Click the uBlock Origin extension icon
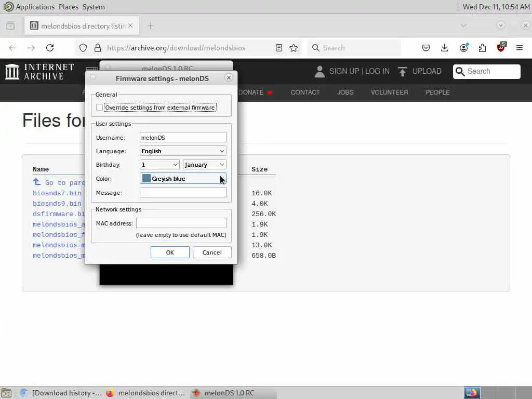Image resolution: width=532 pixels, height=399 pixels. coord(501,47)
